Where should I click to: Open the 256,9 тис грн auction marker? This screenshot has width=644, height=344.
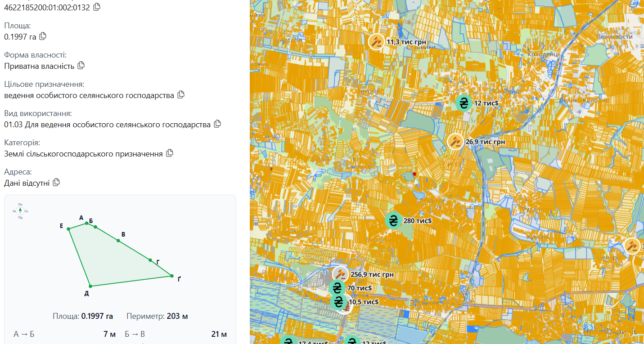pos(341,274)
